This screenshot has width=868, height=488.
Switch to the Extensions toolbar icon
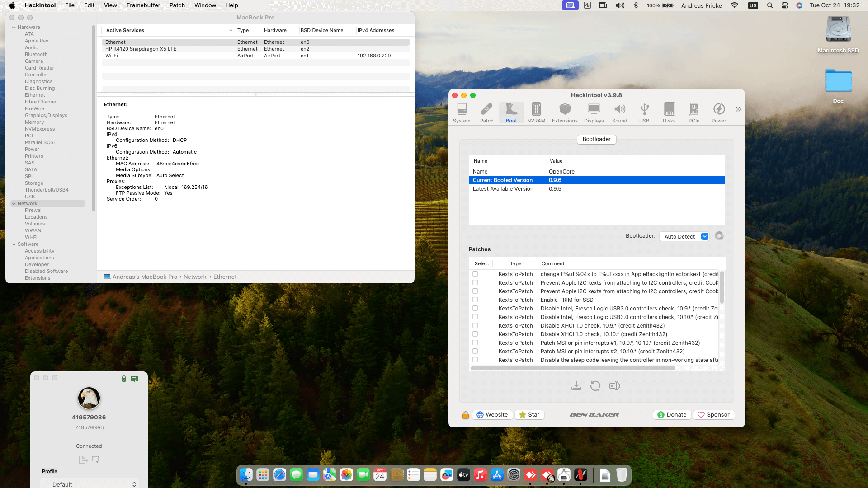pos(565,113)
